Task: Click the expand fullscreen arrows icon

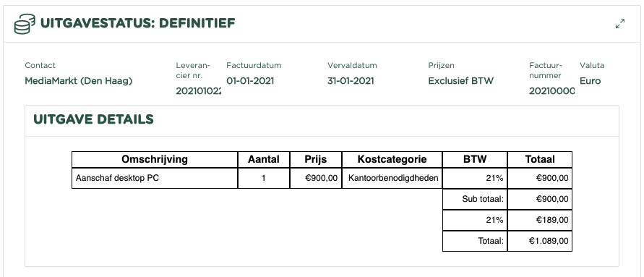Action: click(x=619, y=24)
